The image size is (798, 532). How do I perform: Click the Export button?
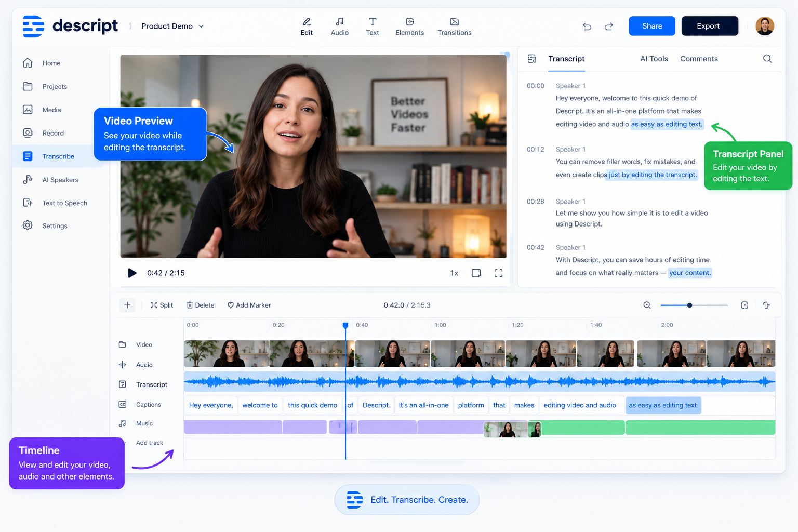[x=710, y=26]
